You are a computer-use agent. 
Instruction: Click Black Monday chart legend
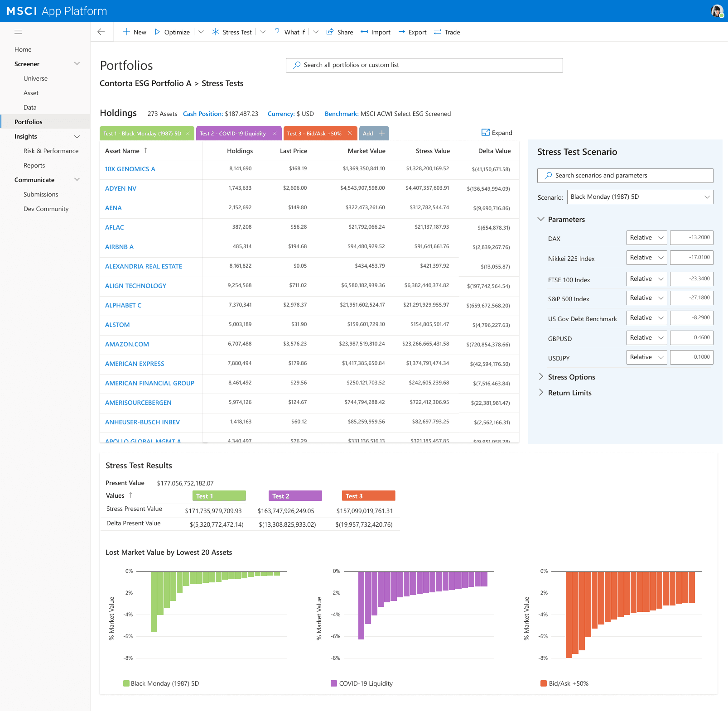(x=161, y=683)
